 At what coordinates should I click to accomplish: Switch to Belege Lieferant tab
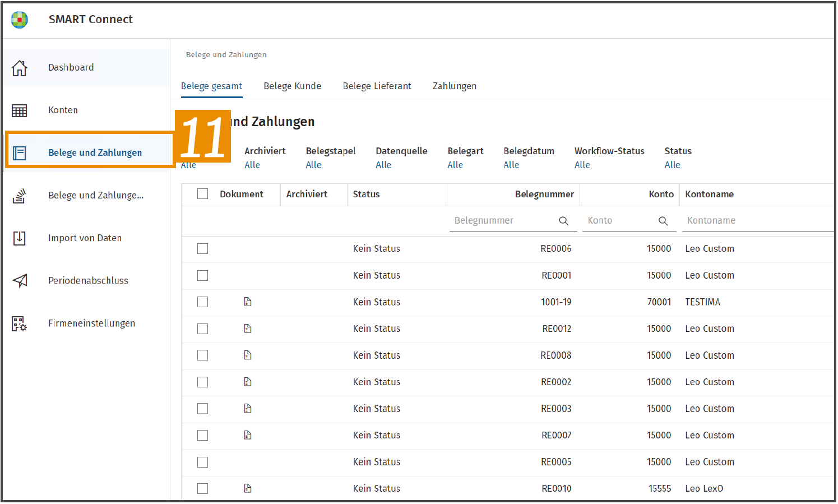tap(377, 86)
